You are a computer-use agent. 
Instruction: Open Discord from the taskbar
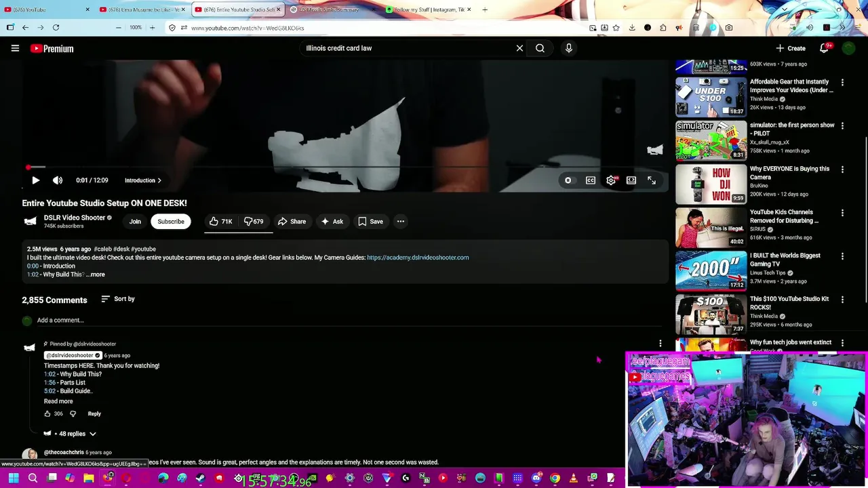[536, 479]
